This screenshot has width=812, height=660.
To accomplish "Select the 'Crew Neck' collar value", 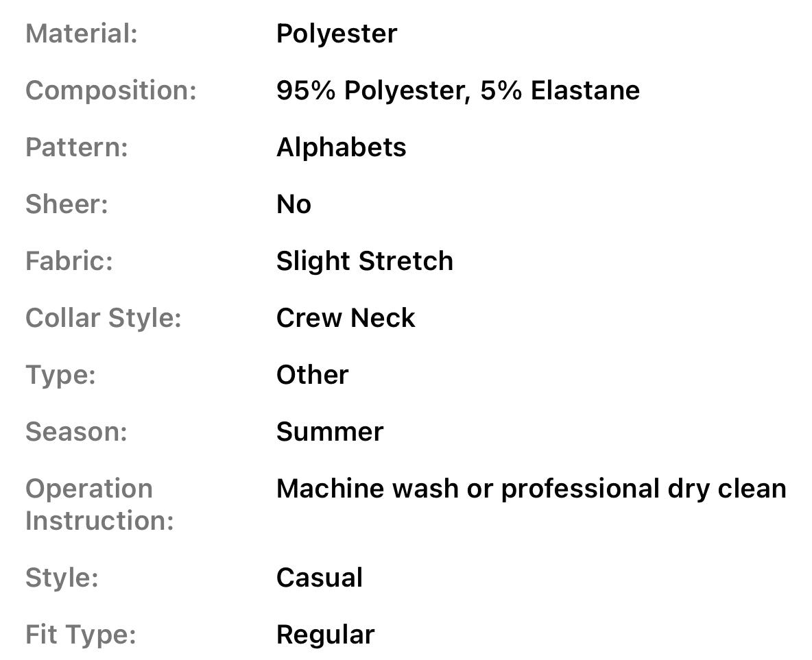I will click(x=346, y=318).
